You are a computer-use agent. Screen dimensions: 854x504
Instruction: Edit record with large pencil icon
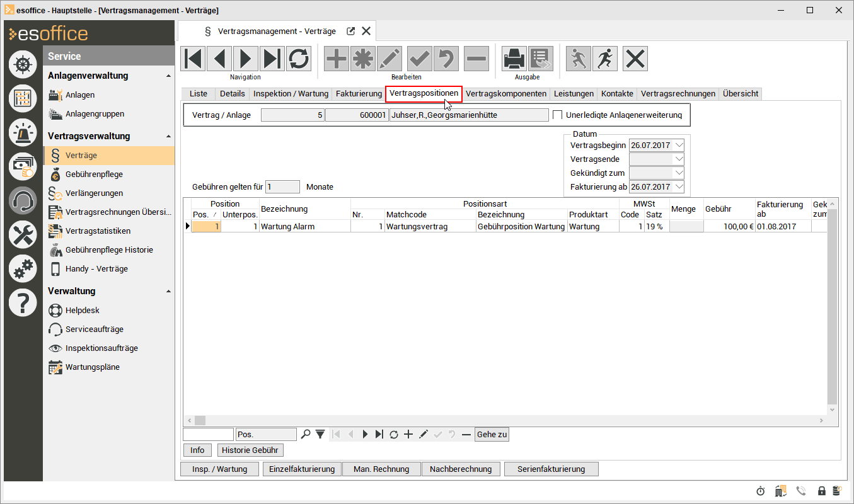tap(389, 59)
